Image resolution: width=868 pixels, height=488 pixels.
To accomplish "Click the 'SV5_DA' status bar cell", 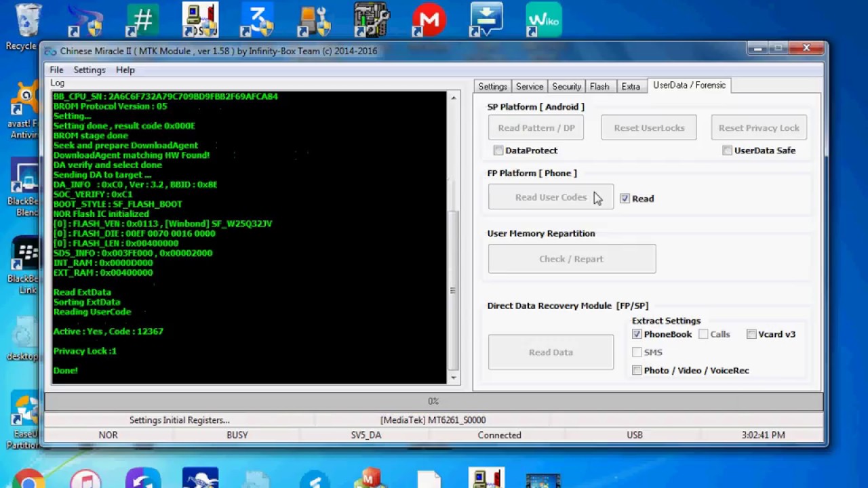I will coord(366,435).
